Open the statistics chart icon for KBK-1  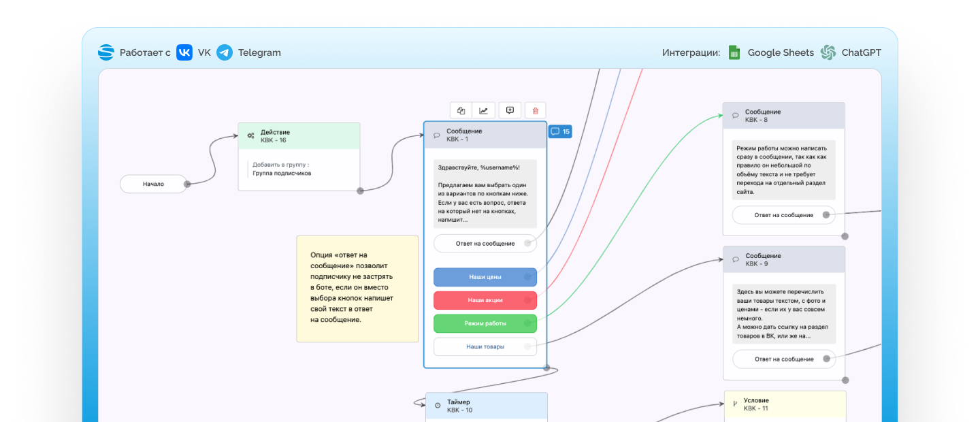click(x=484, y=111)
